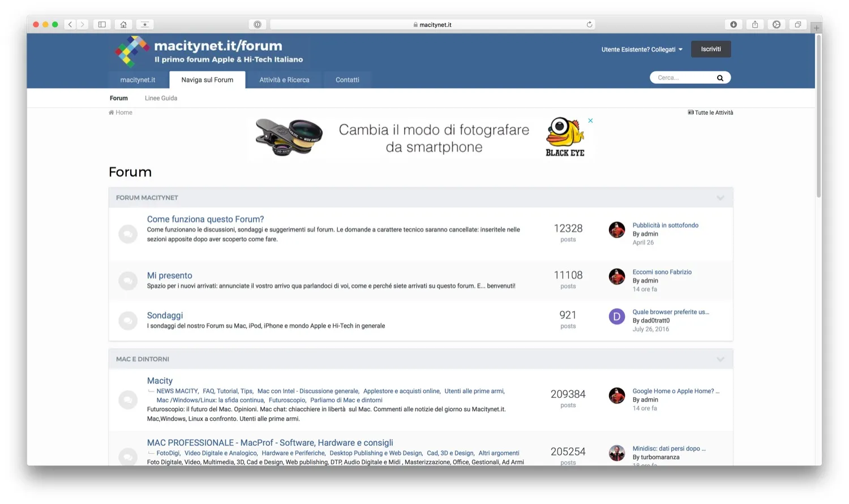
Task: Toggle the Safari sidebar button
Action: click(102, 24)
